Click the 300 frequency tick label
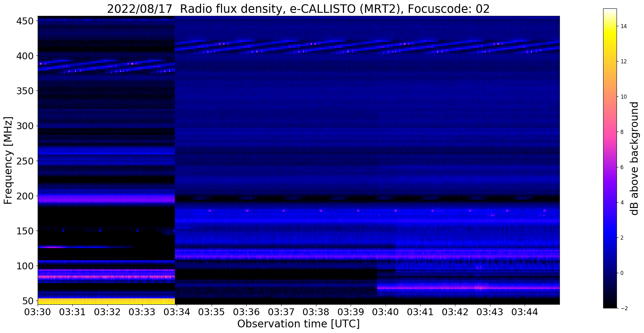This screenshot has width=644, height=333. coord(25,126)
